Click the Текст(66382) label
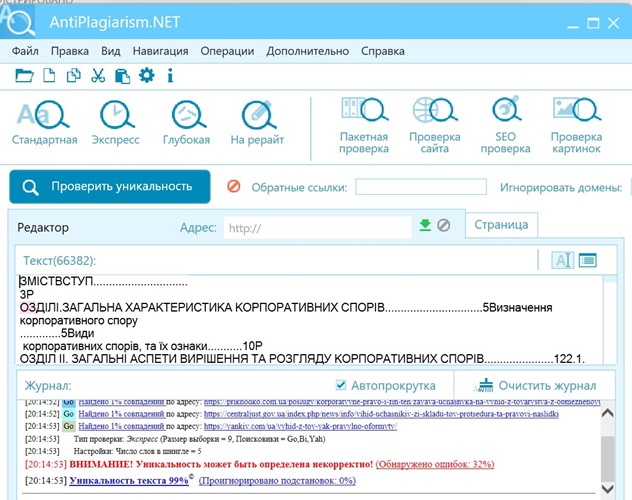The image size is (632, 500). pos(60,261)
